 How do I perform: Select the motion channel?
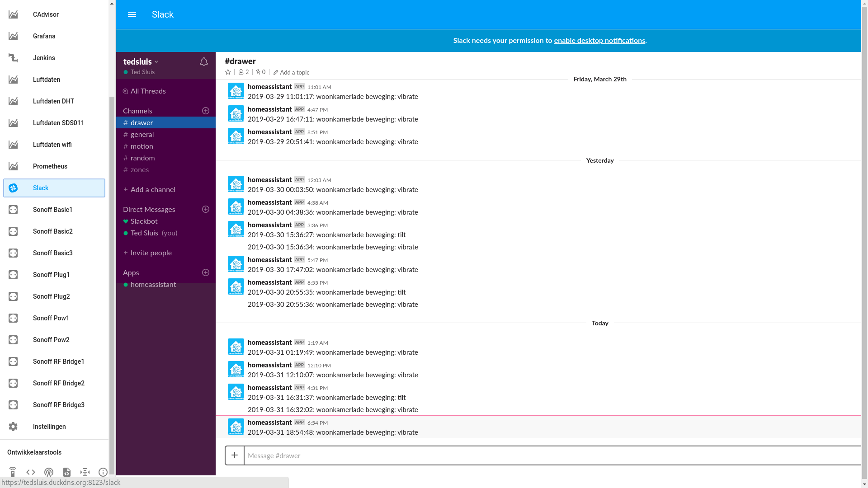142,146
